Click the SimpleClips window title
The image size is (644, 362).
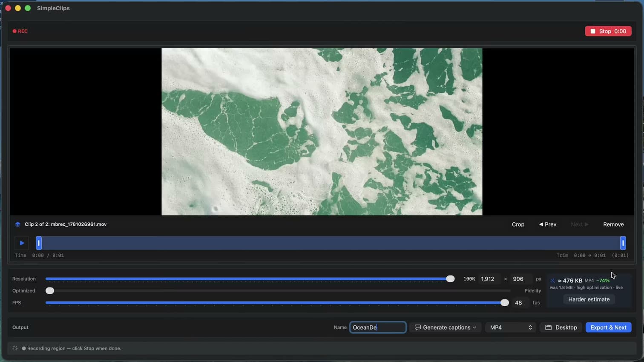(53, 8)
